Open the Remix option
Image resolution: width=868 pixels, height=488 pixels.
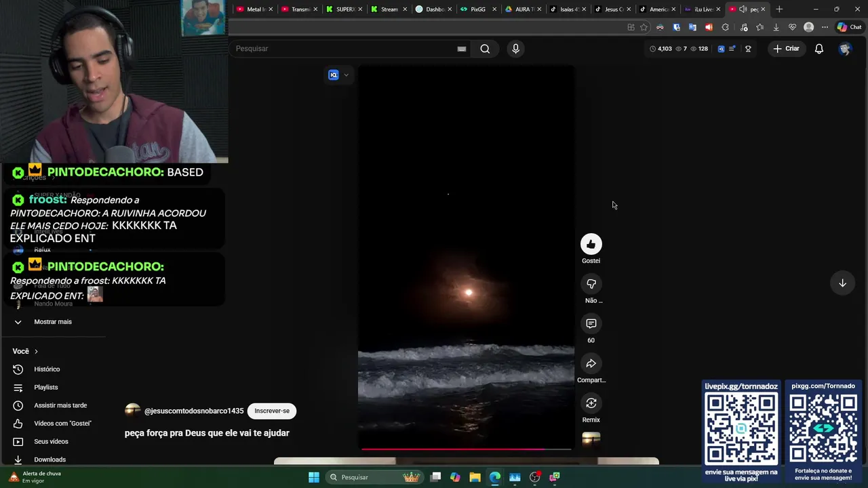(x=591, y=403)
